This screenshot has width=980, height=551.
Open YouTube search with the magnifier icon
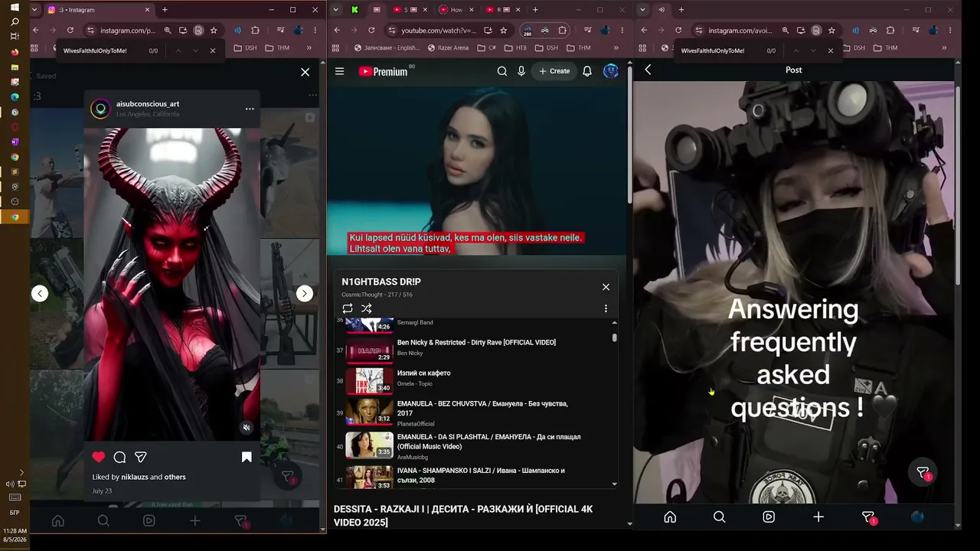(x=502, y=71)
